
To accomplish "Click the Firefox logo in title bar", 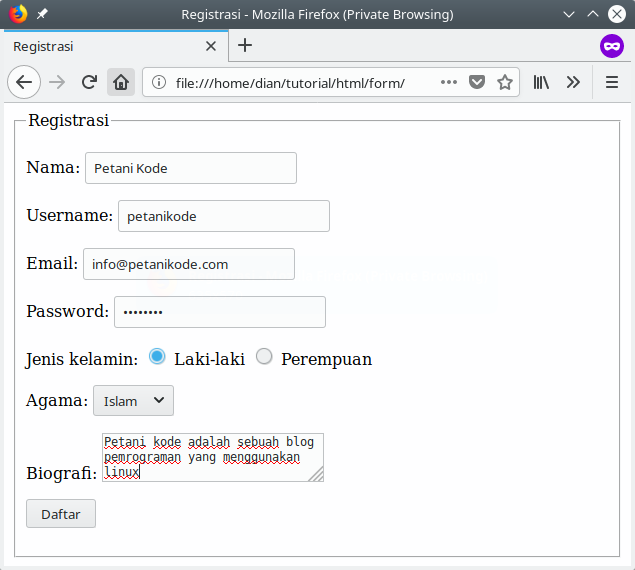I will pyautogui.click(x=18, y=14).
